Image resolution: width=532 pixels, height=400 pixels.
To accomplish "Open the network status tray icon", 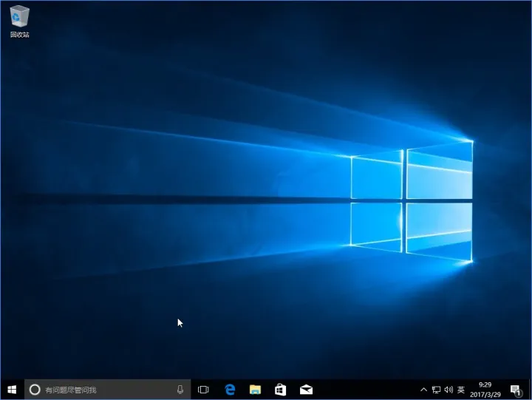I will (436, 390).
